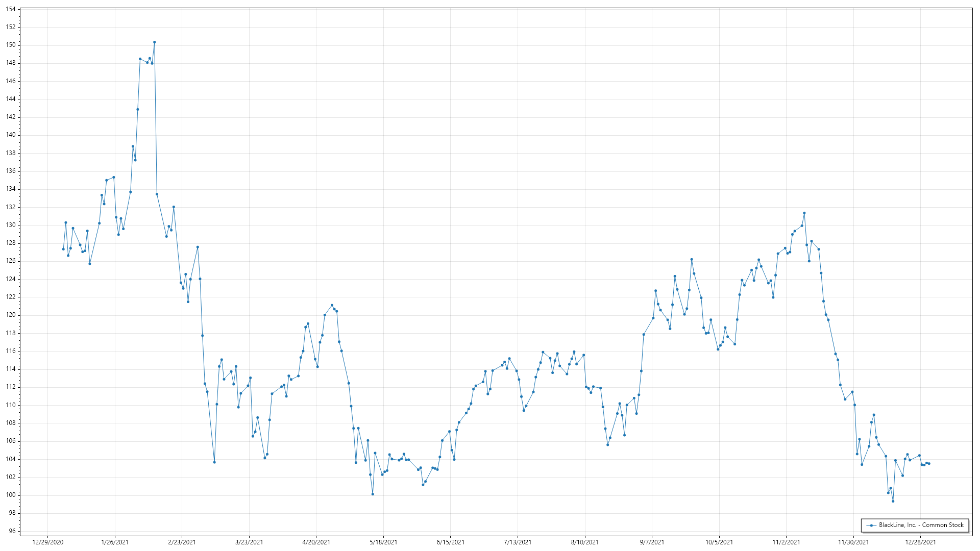This screenshot has width=980, height=551.
Task: Click the 154 y-axis value label
Action: pos(11,9)
